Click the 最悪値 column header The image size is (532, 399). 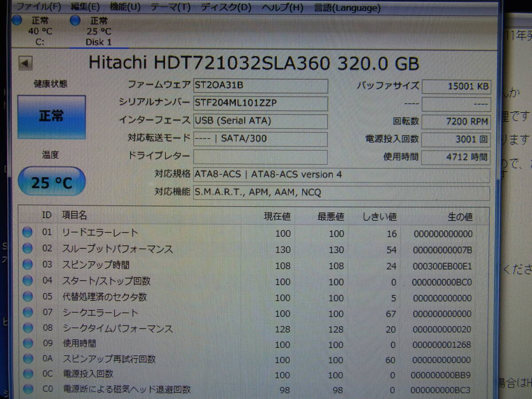coord(330,217)
